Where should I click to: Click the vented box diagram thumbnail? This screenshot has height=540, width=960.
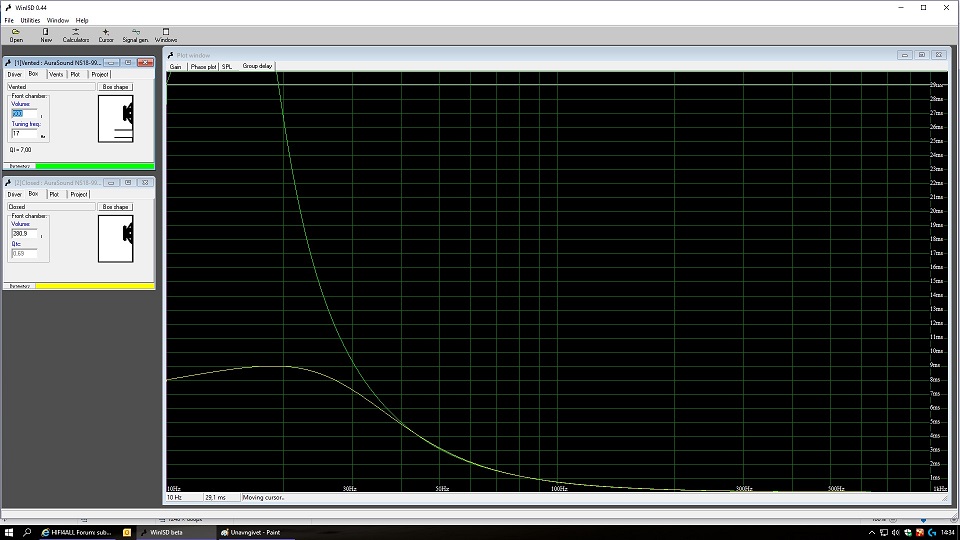[x=116, y=119]
